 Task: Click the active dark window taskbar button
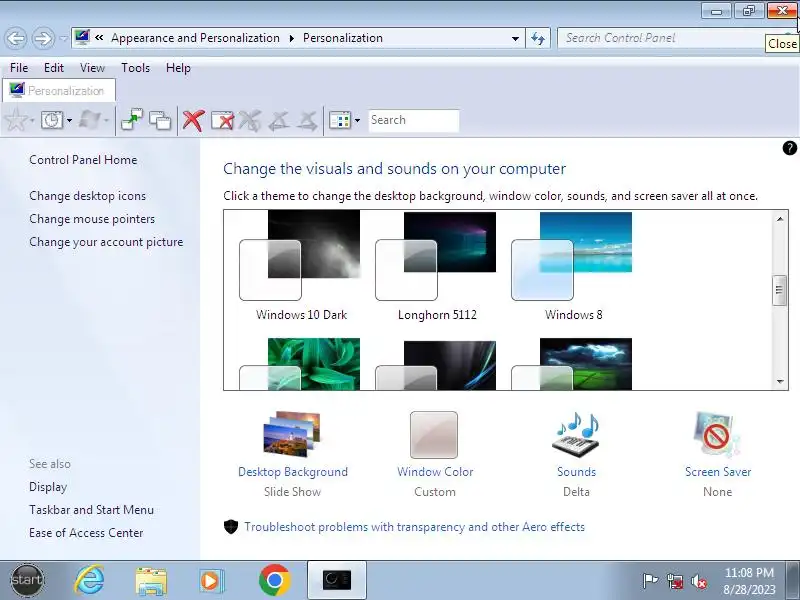337,580
